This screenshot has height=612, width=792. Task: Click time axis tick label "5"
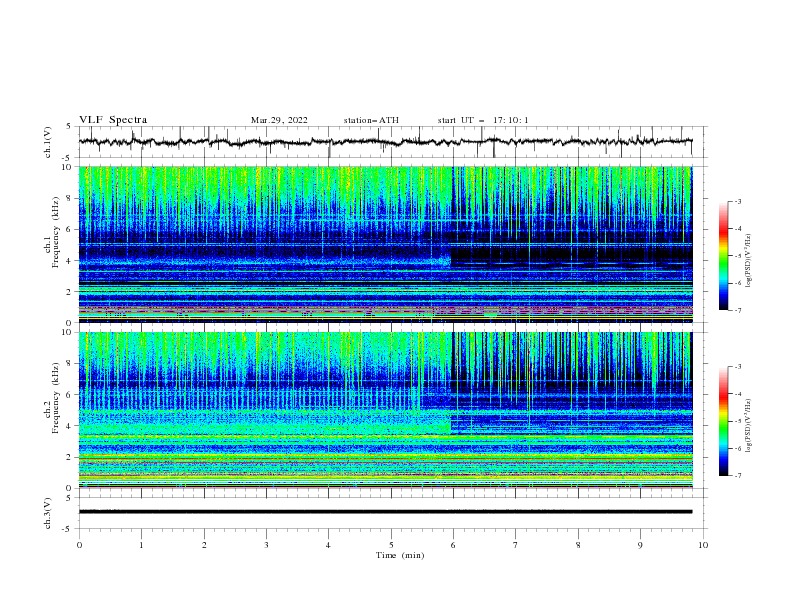tap(391, 545)
